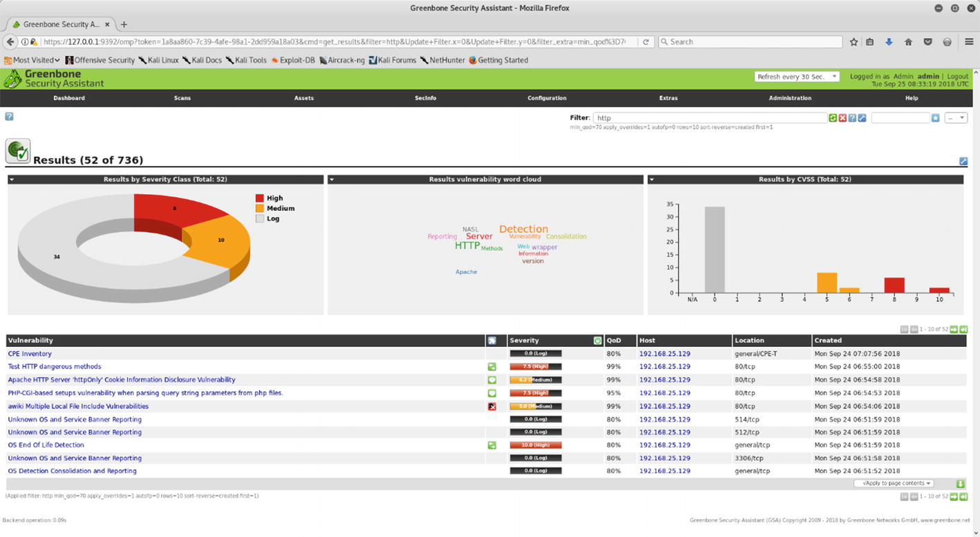Open filter help question-mark icon
This screenshot has width=980, height=537.
click(x=852, y=118)
